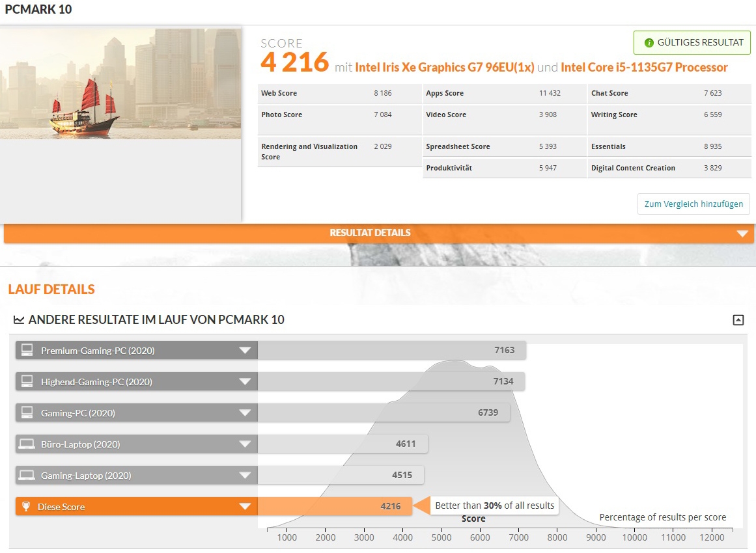This screenshot has width=756, height=553.
Task: Click desktop icon of Premium-Gaming-PC row
Action: tap(27, 350)
